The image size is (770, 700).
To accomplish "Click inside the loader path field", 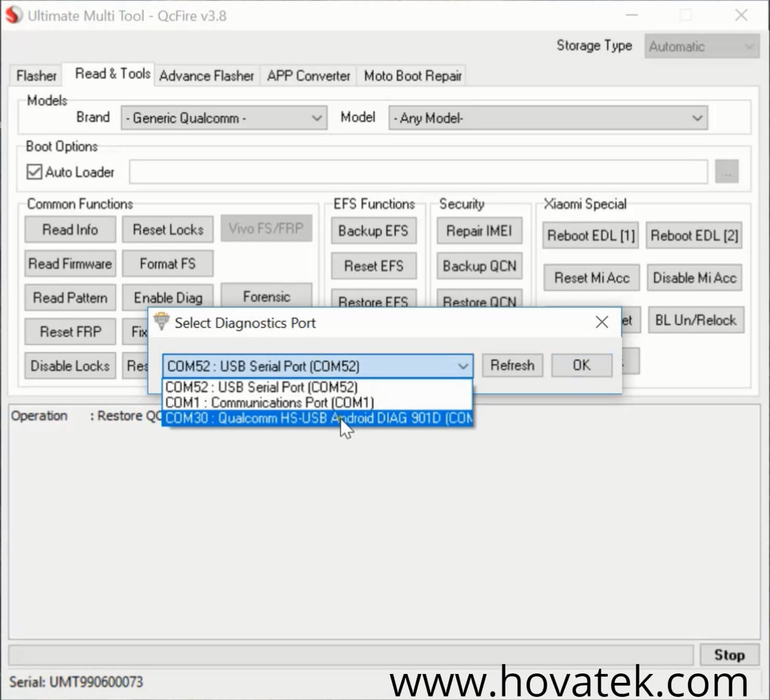I will pyautogui.click(x=418, y=172).
